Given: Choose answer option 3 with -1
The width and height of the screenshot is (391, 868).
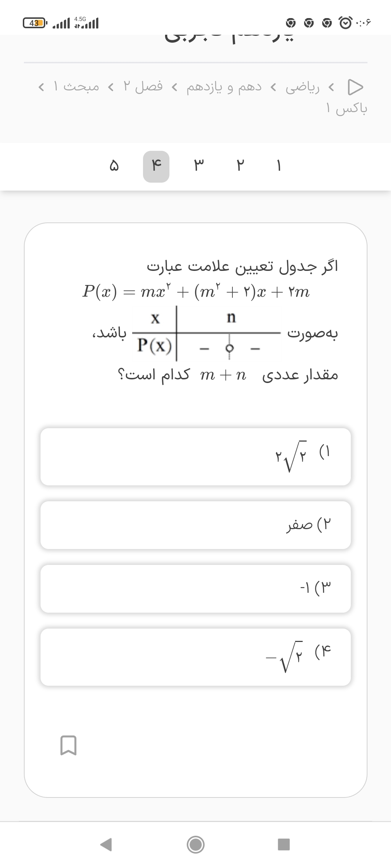Looking at the screenshot, I should (x=195, y=588).
